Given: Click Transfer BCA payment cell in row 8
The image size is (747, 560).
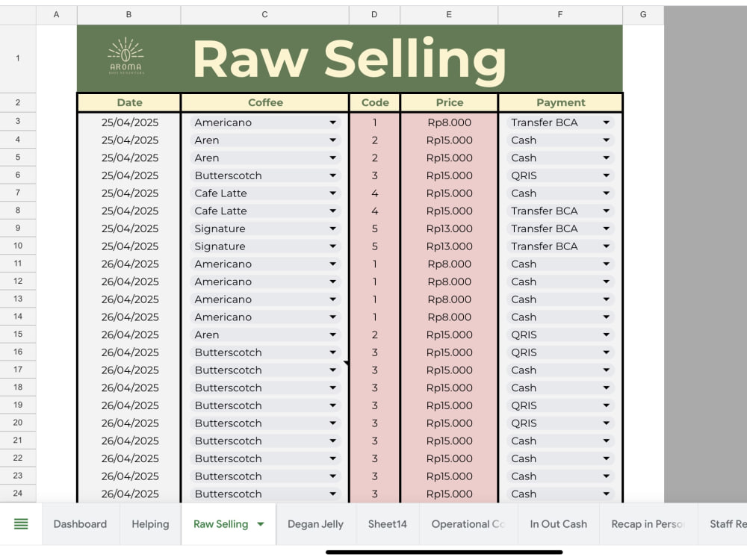Looking at the screenshot, I should point(560,211).
